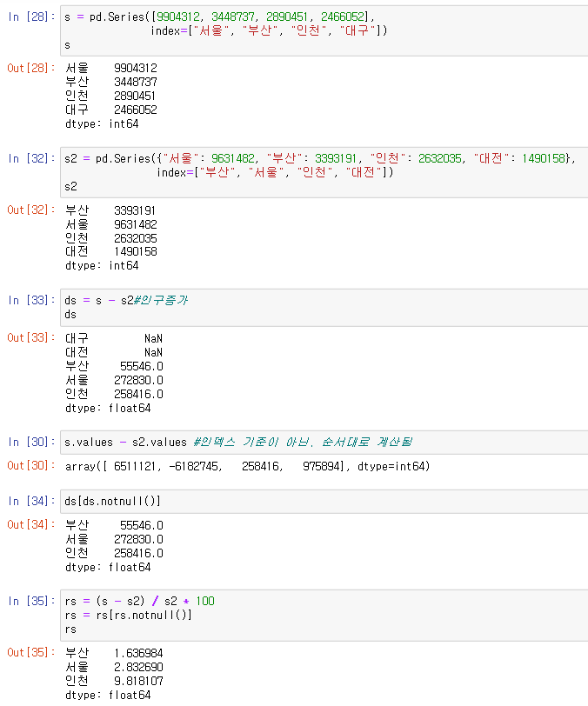Click the value 2890451 in Out [28]
Viewport: 588px width, 706px height.
pos(135,96)
